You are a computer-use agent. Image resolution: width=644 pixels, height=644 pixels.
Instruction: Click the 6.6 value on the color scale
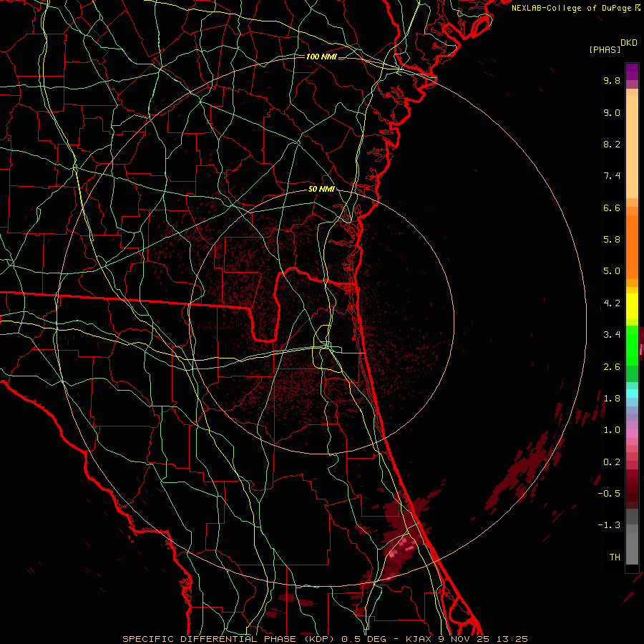pyautogui.click(x=612, y=208)
